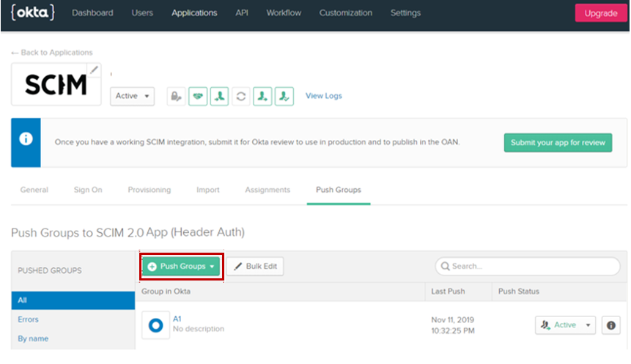Viewport: 631px width, 364px height.
Task: Open the Workflow menu in top navigation
Action: [x=284, y=13]
